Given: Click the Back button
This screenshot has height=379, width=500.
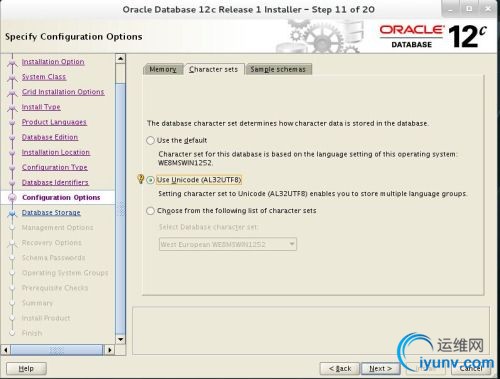Looking at the screenshot, I should point(340,369).
